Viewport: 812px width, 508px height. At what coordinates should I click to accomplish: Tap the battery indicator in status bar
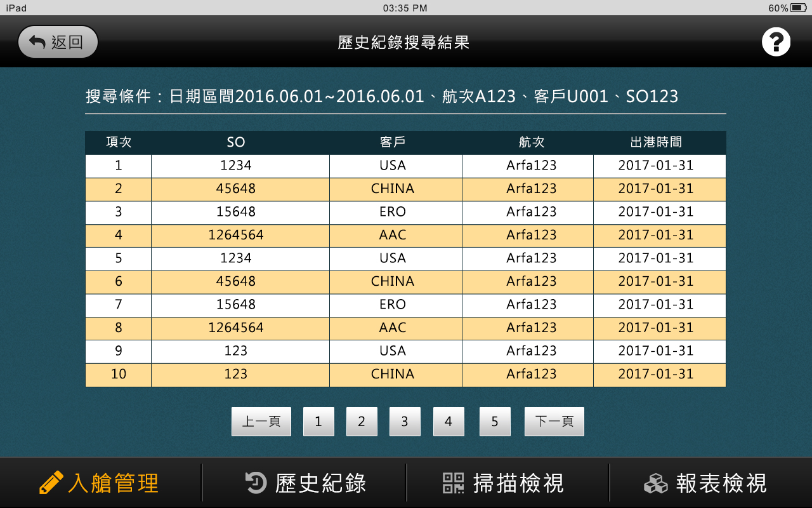coord(798,8)
